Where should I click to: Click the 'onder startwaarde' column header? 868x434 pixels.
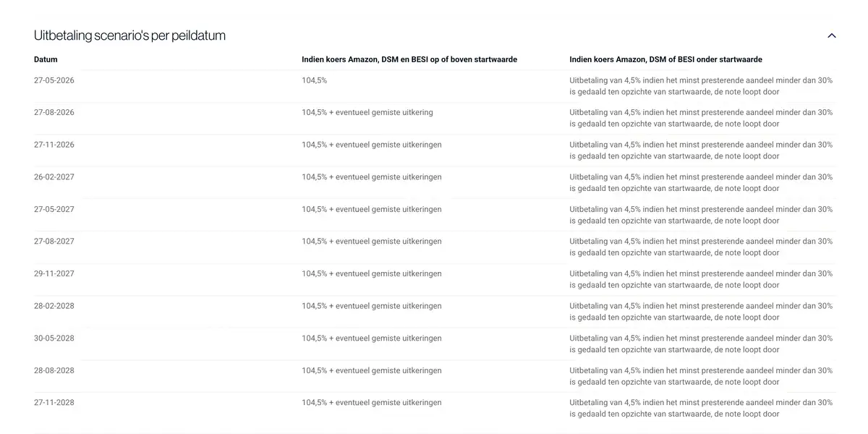(665, 59)
